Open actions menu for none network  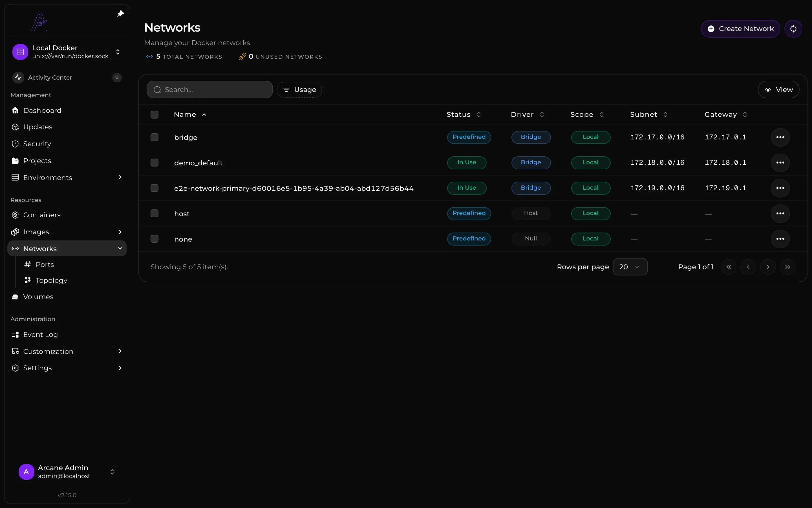[x=780, y=239]
